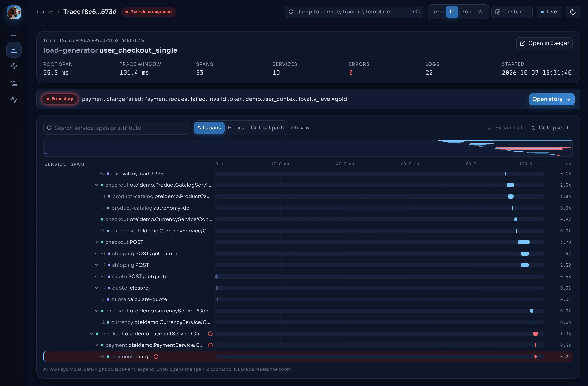Click the checkout POST timeline bar
This screenshot has height=386, width=588.
523,242
